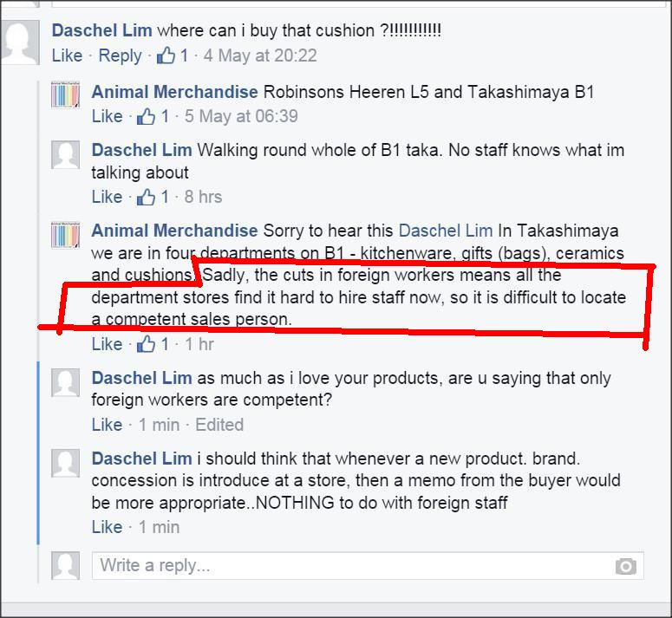Open Animal Merchandise avatar beside Sorry to hear reply

[x=66, y=235]
